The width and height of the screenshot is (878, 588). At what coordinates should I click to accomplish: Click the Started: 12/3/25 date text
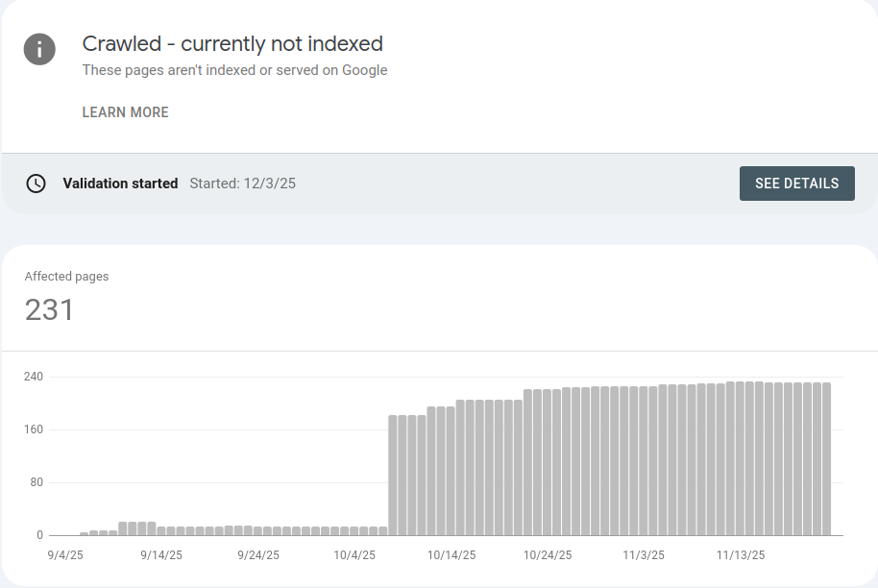[242, 184]
